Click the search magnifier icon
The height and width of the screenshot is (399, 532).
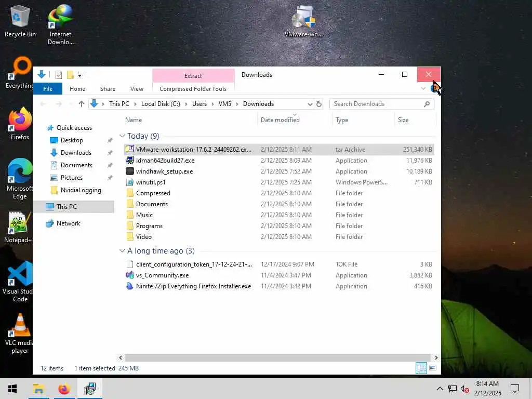[427, 104]
